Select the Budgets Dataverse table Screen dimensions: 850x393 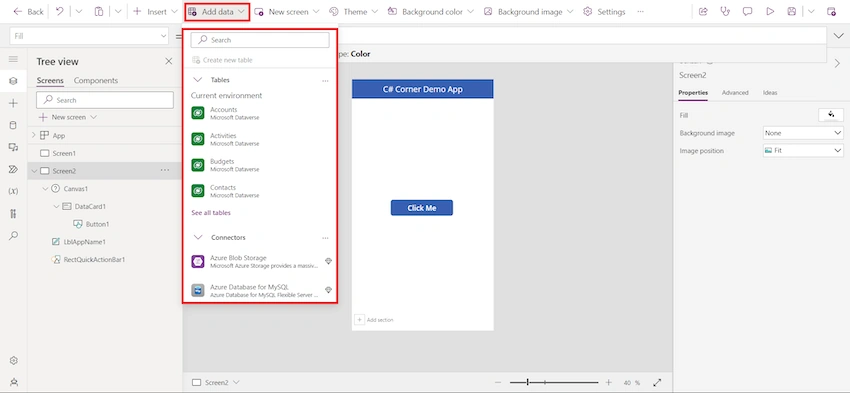pos(260,165)
